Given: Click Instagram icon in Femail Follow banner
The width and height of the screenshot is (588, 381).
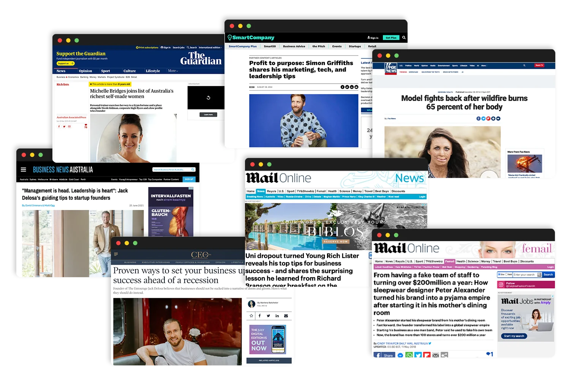Looking at the screenshot, I should (x=501, y=284).
